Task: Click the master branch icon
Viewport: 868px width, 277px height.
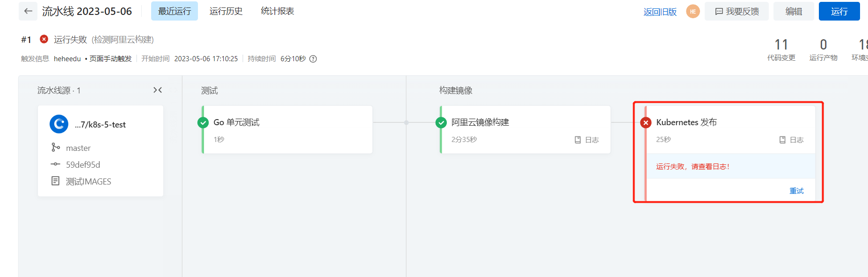Action: pos(56,148)
